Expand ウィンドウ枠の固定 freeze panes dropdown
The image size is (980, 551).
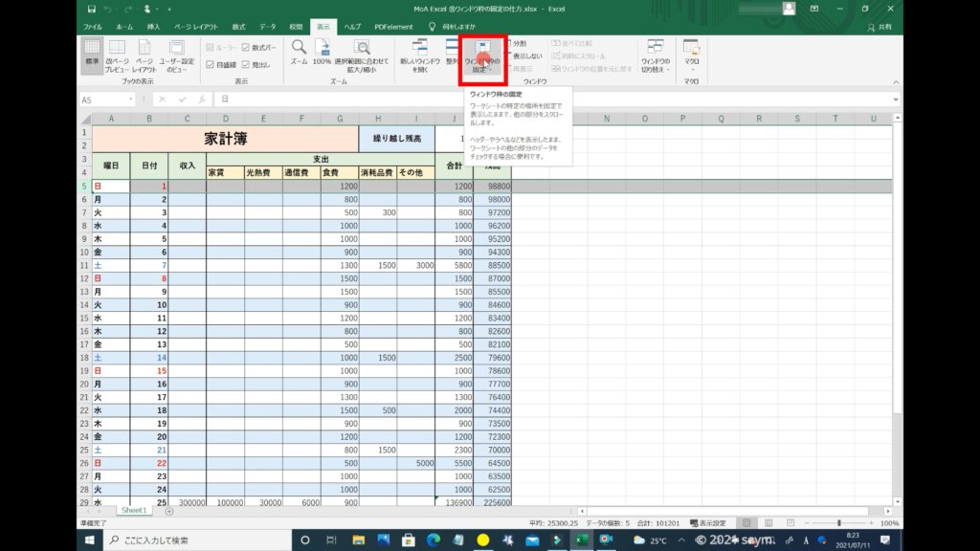point(482,59)
